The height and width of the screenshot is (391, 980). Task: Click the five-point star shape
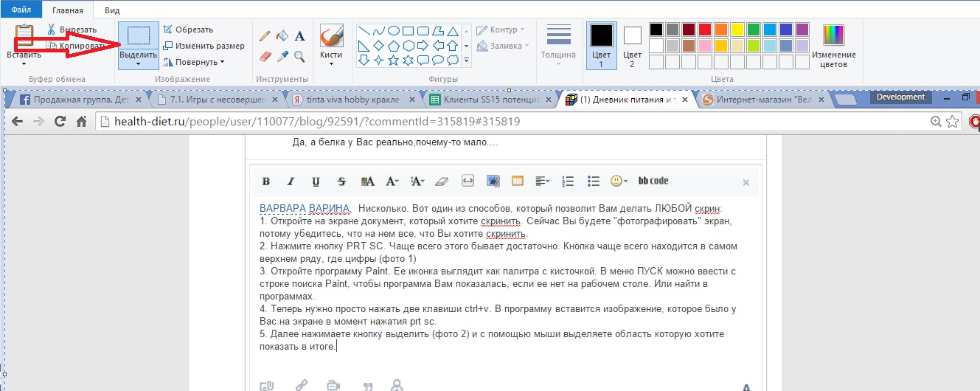point(392,60)
